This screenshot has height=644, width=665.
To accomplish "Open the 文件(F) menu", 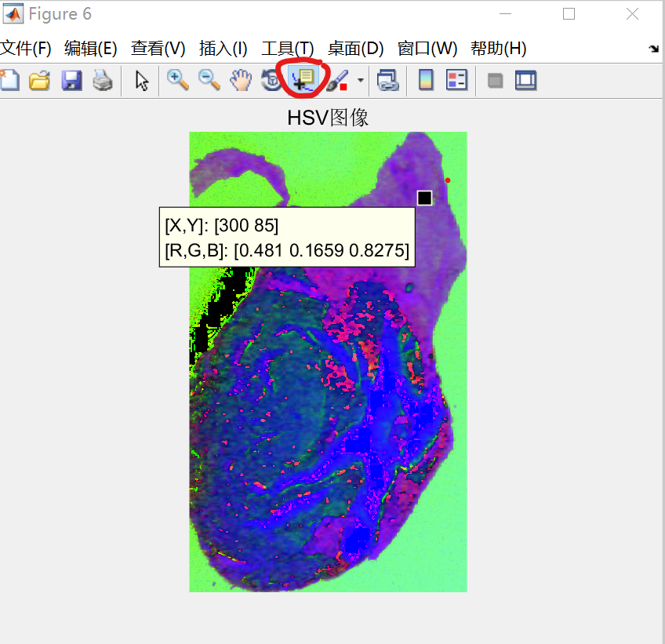I will coord(27,48).
